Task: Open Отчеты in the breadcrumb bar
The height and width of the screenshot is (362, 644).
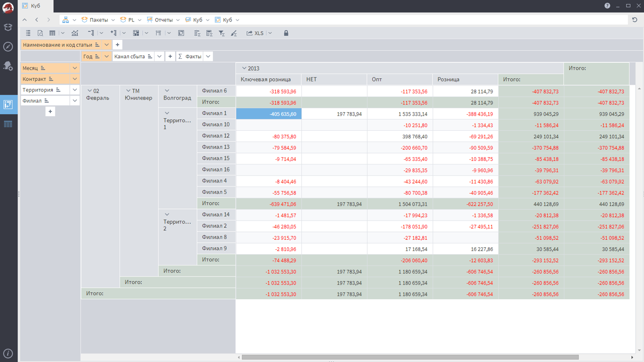Action: (164, 20)
